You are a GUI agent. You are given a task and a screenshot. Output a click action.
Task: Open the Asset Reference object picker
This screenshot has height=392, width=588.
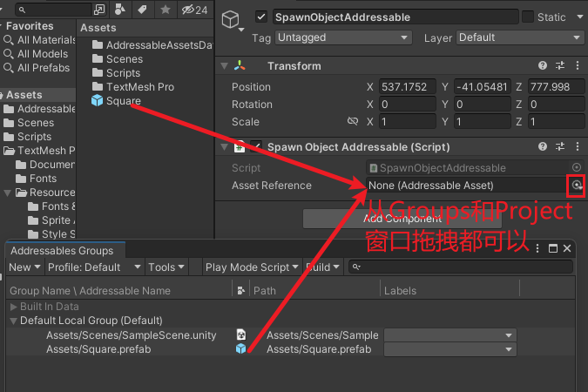coord(576,186)
